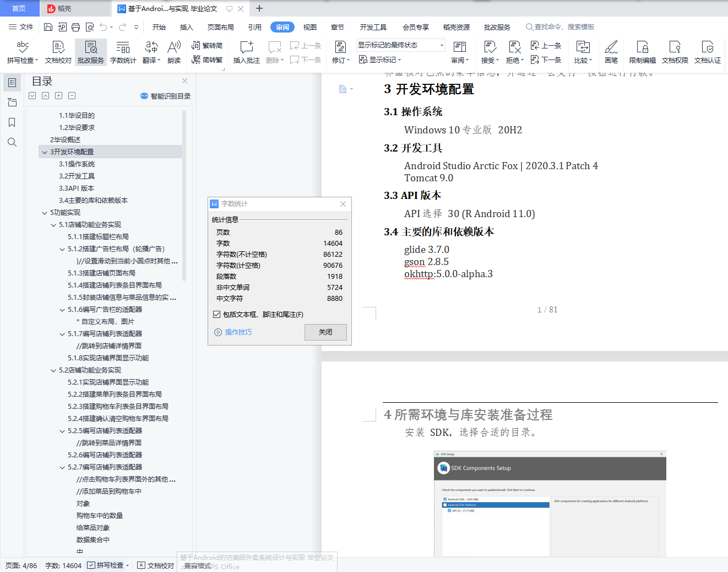This screenshot has height=572, width=728.
Task: Collapse 5.1.2搭建广告栏布局 outline node
Action: point(62,249)
